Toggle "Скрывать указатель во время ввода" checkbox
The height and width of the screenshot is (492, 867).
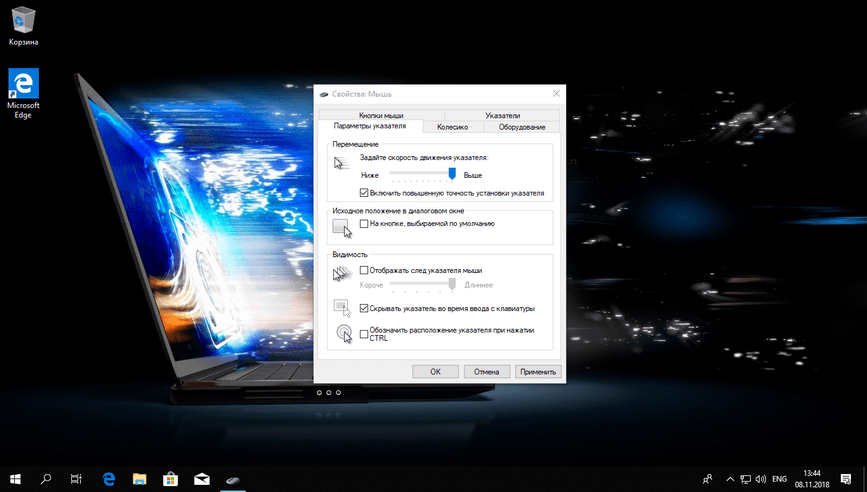click(x=364, y=308)
